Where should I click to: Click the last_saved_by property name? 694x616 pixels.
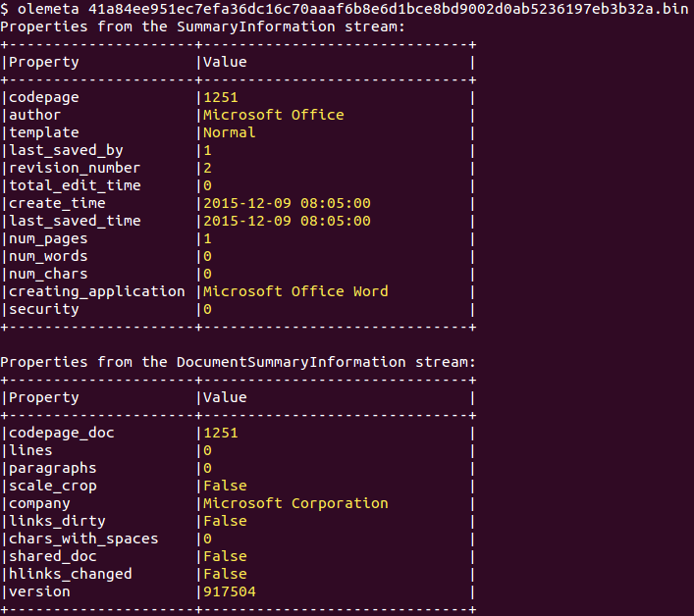coord(66,150)
